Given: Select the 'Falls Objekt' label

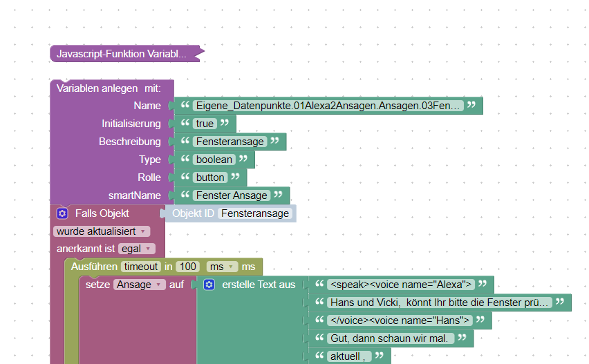Looking at the screenshot, I should pyautogui.click(x=102, y=213).
